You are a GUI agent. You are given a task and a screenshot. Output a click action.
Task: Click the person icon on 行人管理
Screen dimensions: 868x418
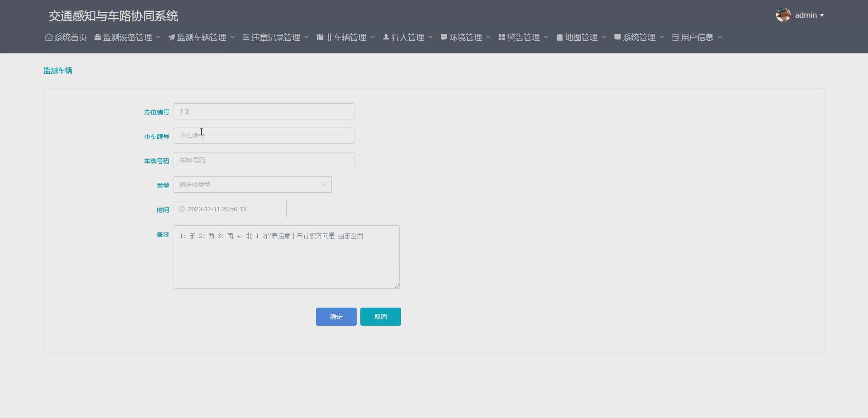click(x=385, y=37)
